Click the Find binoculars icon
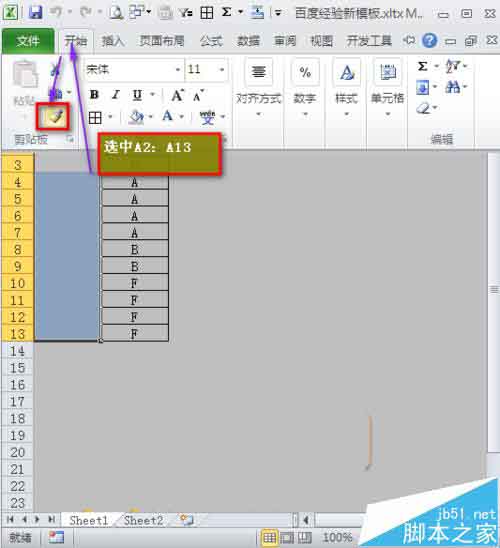Screen dimensions: 500x548 pyautogui.click(x=452, y=87)
